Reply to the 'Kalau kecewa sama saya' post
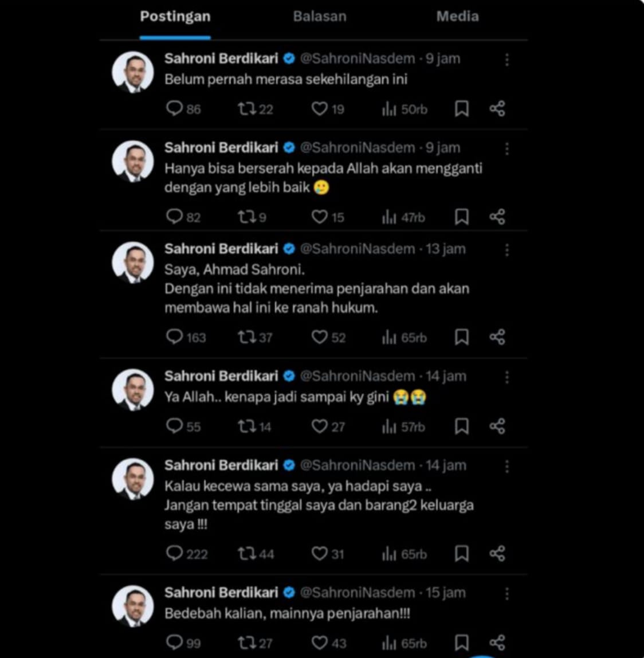 [174, 553]
